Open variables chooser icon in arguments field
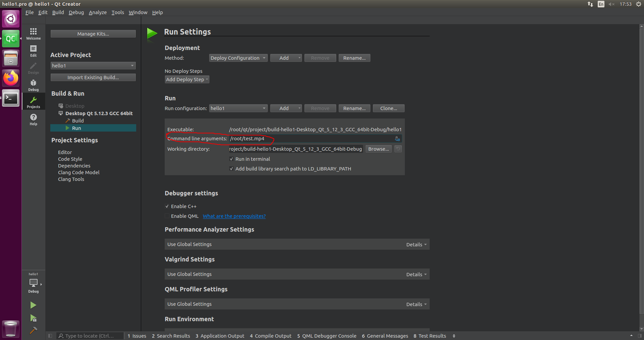 coord(397,139)
